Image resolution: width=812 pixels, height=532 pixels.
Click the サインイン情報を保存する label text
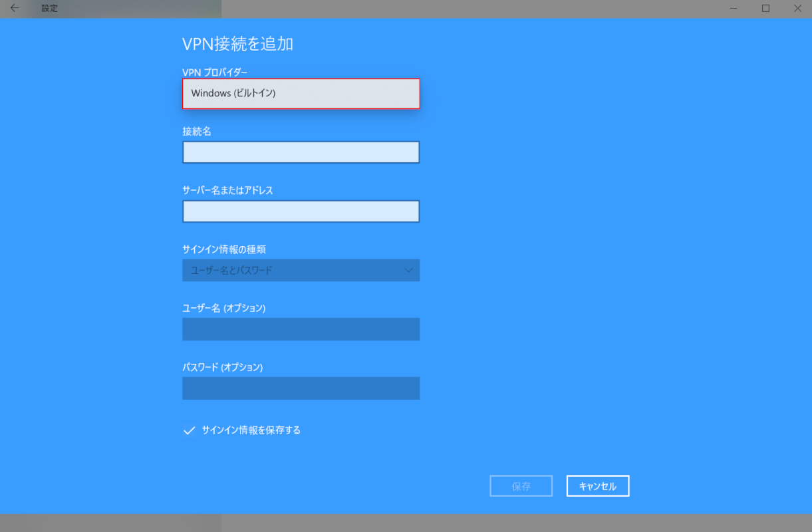pos(251,430)
